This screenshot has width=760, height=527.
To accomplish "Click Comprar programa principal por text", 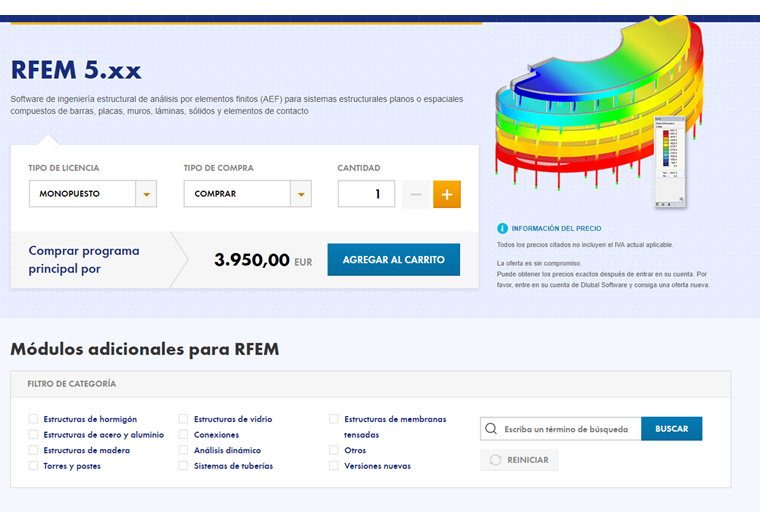I will pos(84,260).
